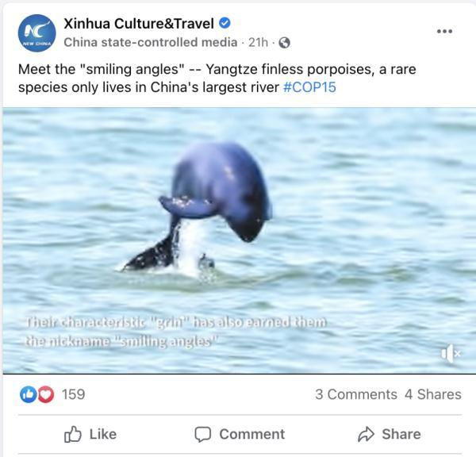Share this post via Share label
Viewport: 476px width, 457px height.
(x=401, y=434)
